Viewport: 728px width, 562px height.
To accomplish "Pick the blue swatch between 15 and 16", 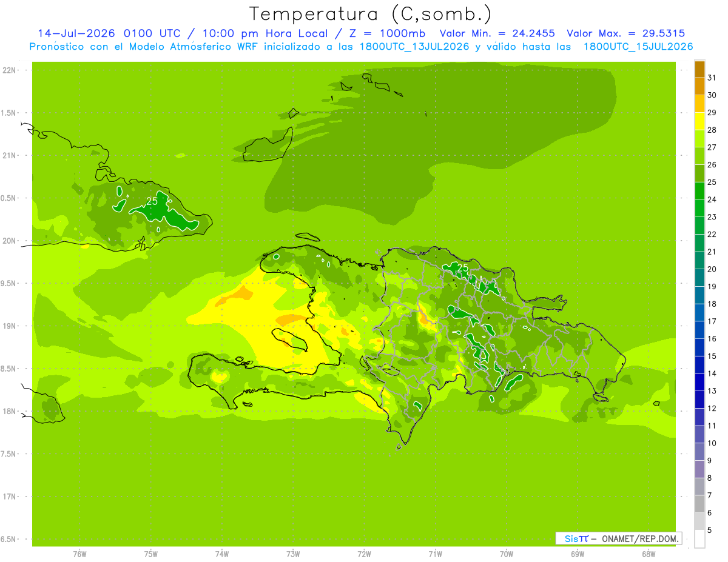I will coord(699,348).
